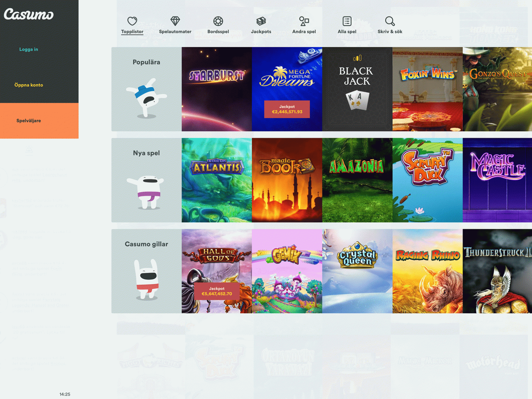Click Öppna konto to register
The width and height of the screenshot is (532, 399).
(x=29, y=85)
